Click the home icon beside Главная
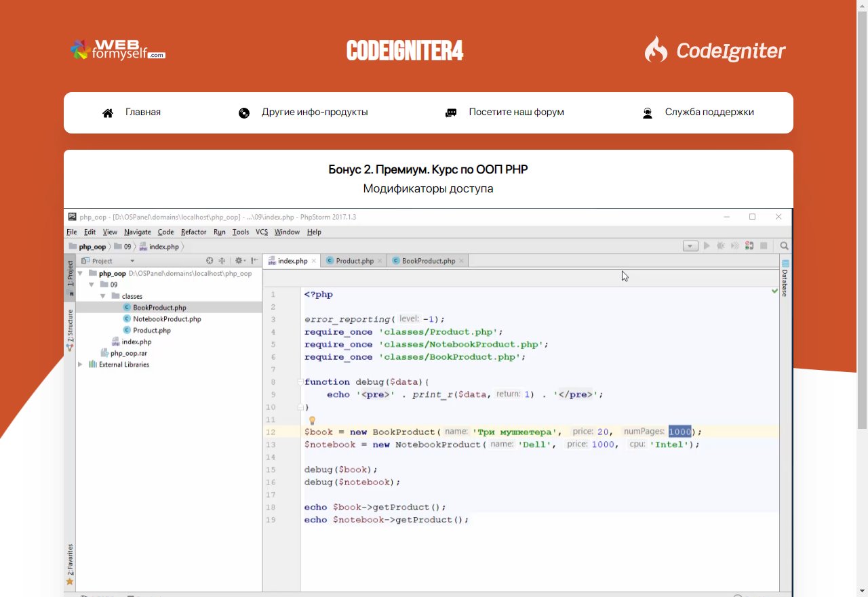 click(108, 113)
